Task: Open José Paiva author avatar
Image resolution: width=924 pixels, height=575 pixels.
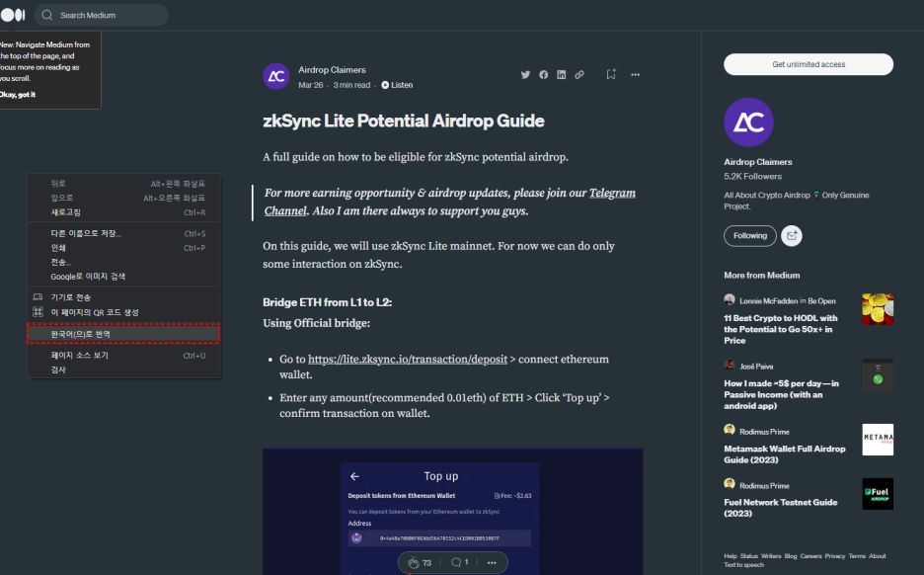Action: [730, 365]
